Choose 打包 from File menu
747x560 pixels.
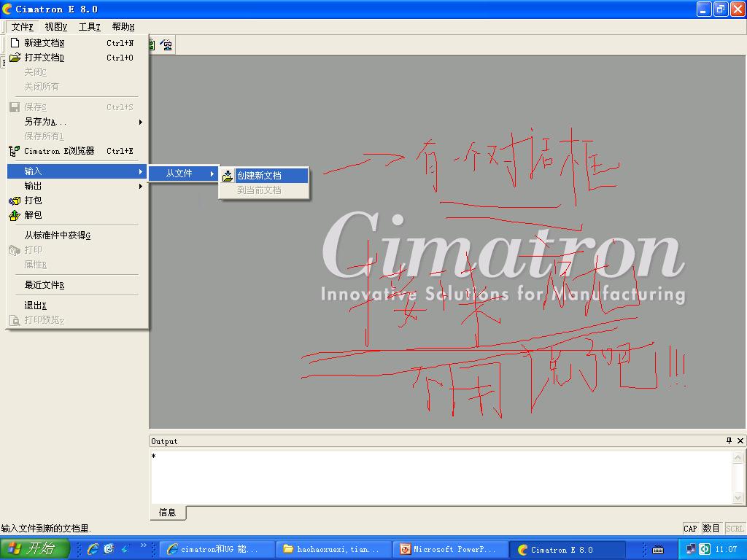[76, 201]
